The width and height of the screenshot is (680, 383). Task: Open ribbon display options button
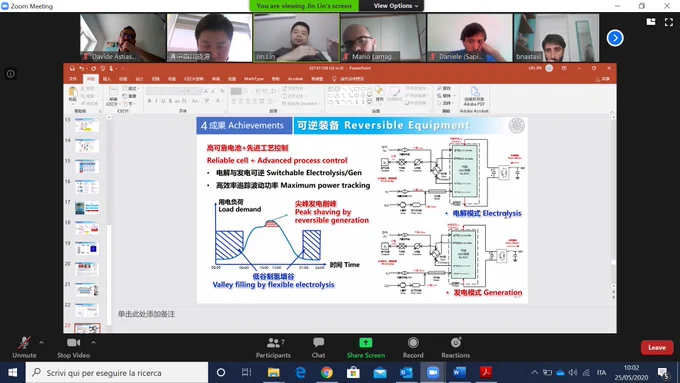click(x=564, y=68)
